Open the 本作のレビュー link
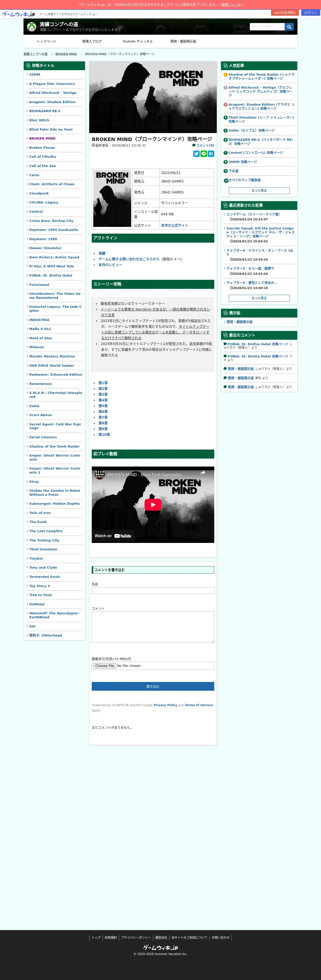 pos(110,265)
